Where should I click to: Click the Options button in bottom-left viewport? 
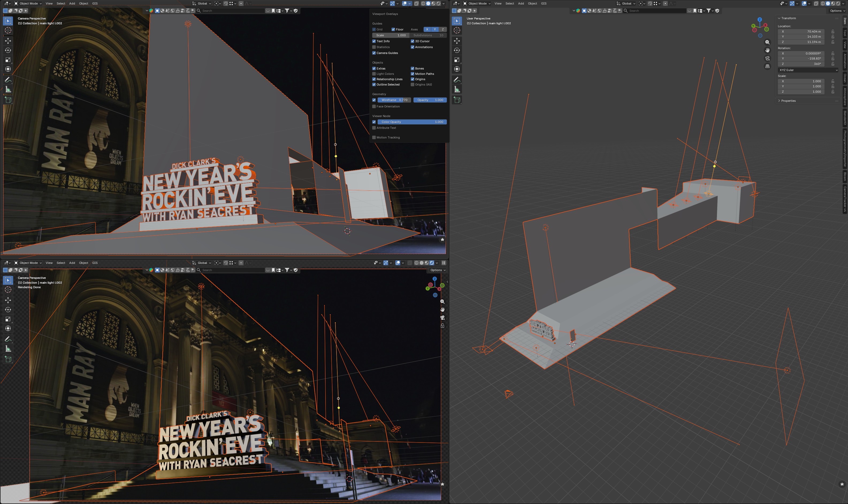[438, 270]
